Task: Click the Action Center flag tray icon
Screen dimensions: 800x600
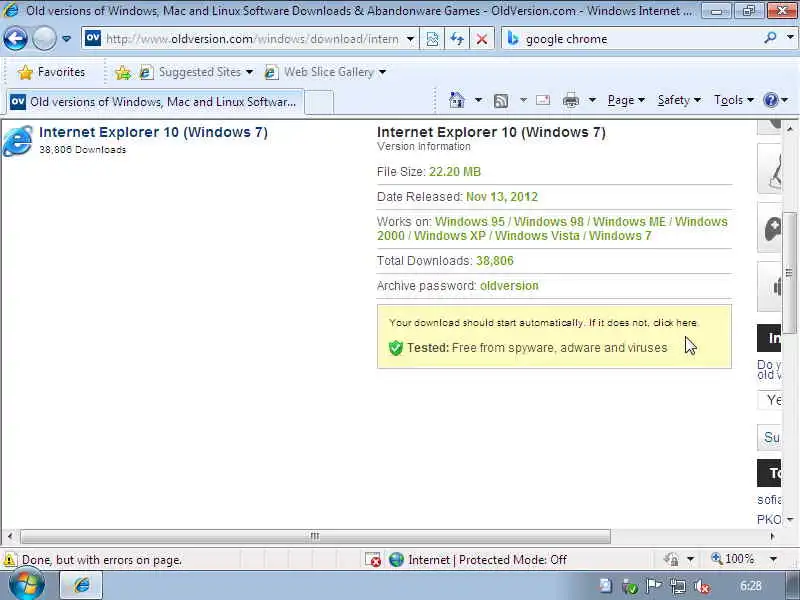Action: coord(654,586)
